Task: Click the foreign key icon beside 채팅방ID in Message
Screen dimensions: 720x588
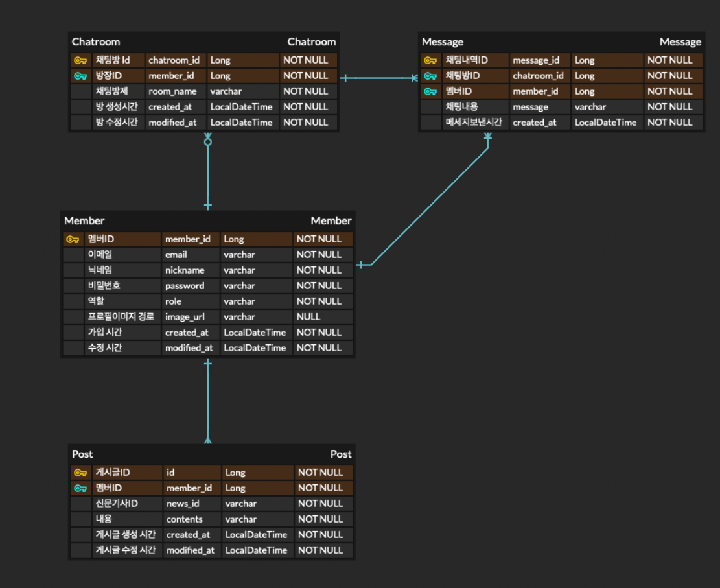Action: [430, 75]
